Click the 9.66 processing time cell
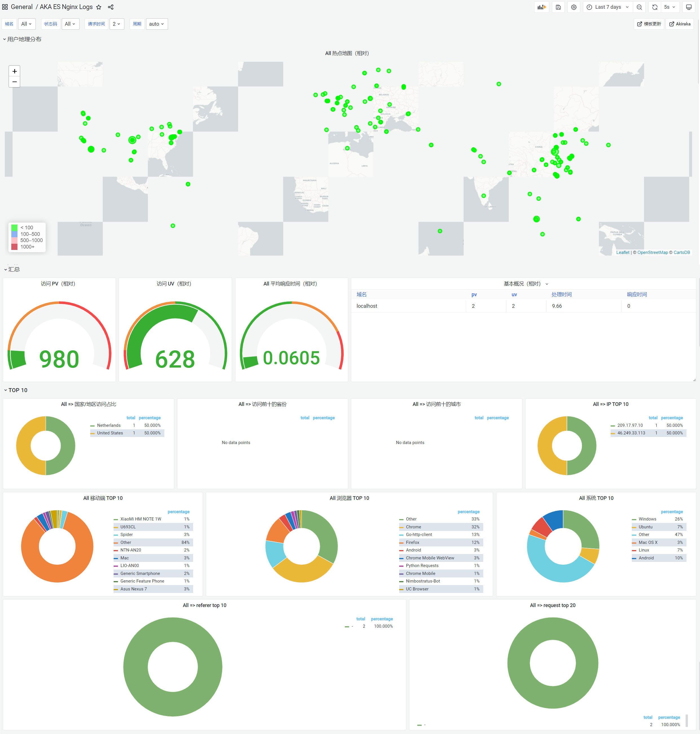700x734 pixels. point(584,306)
